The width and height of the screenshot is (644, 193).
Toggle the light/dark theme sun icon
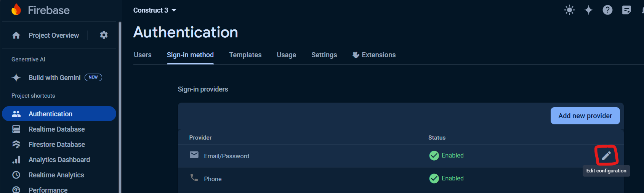(x=569, y=10)
